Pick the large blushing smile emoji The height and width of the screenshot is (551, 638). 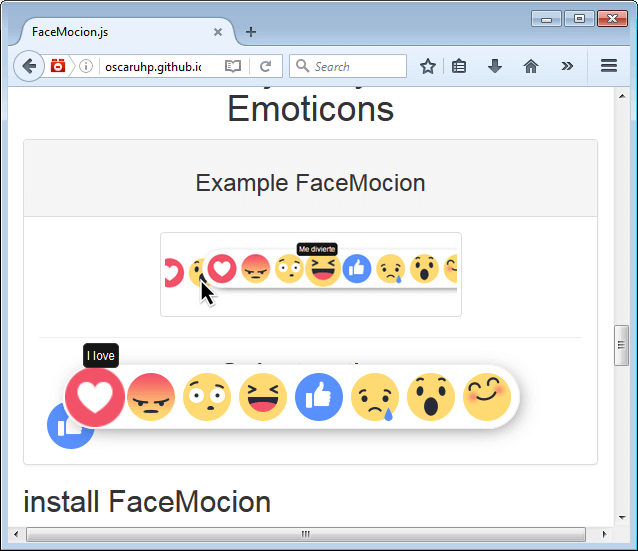487,397
